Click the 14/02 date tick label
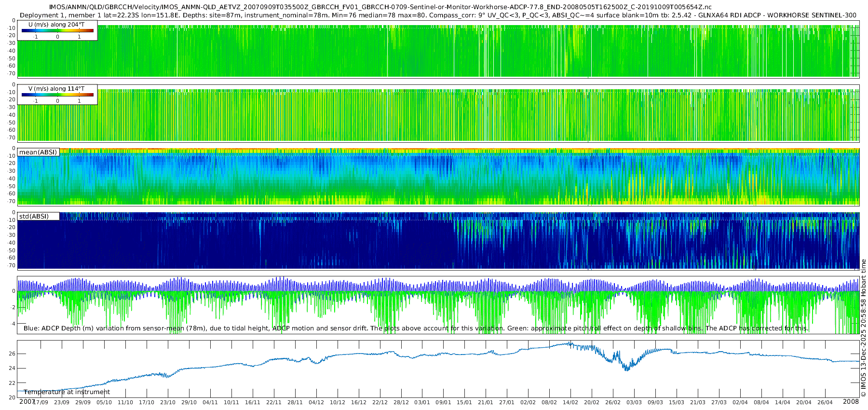This screenshot has height=410, width=868. click(x=570, y=402)
